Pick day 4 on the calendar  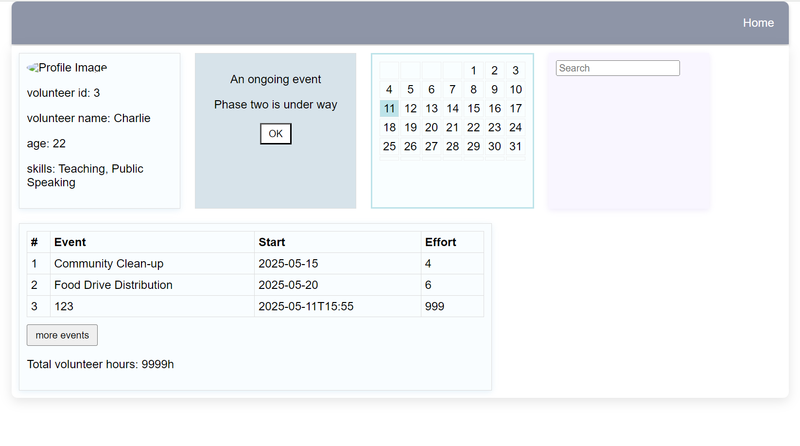click(389, 89)
